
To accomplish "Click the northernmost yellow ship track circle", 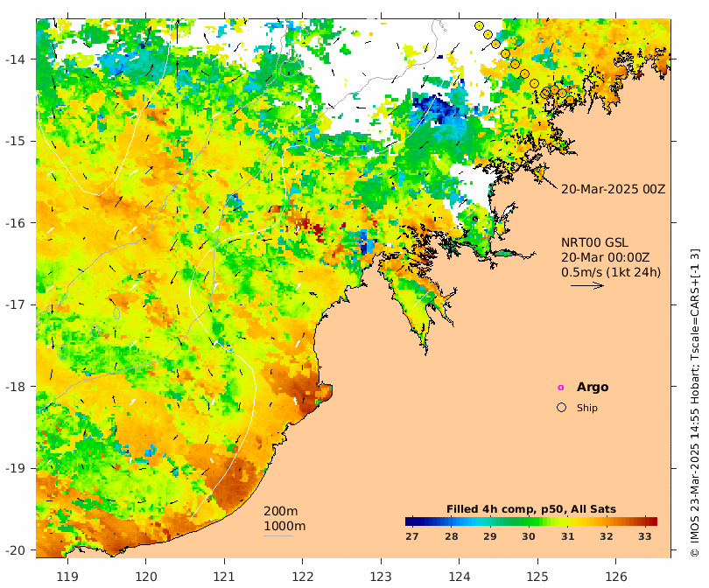I will [x=480, y=25].
